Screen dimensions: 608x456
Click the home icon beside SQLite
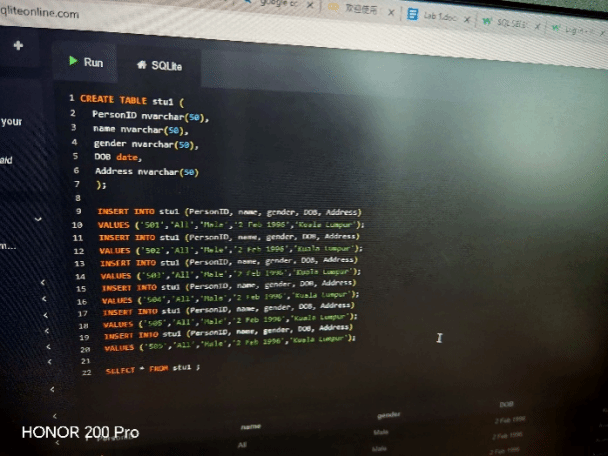click(141, 64)
